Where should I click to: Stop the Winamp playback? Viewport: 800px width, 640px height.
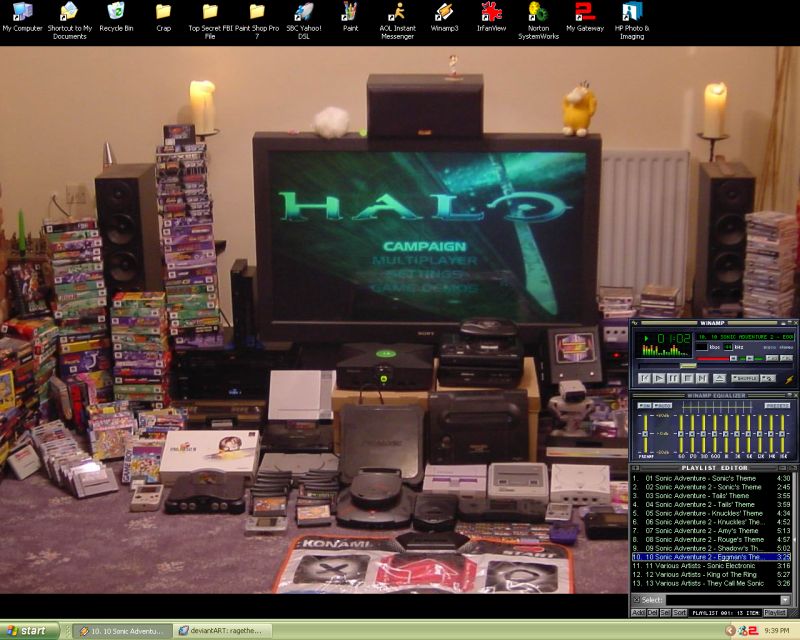(688, 378)
